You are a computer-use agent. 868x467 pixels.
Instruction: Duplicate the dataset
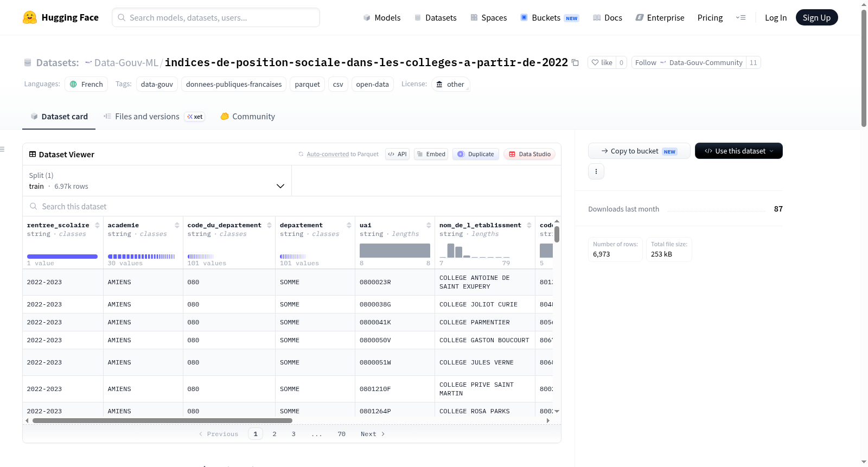pyautogui.click(x=476, y=154)
